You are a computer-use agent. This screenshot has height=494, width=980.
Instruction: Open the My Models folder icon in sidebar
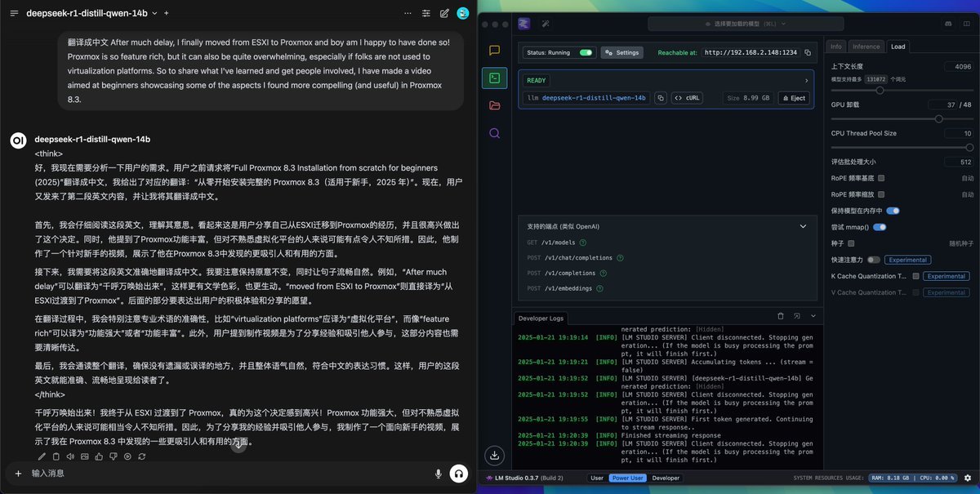(494, 105)
